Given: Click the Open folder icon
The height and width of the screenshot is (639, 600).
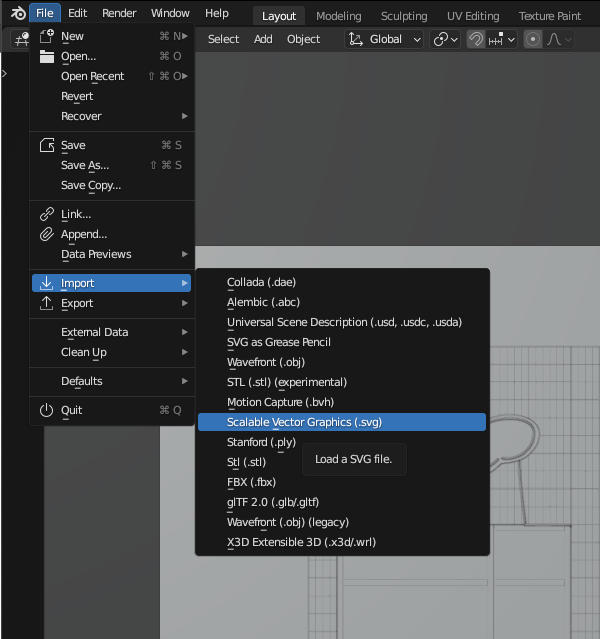Looking at the screenshot, I should click(x=47, y=56).
